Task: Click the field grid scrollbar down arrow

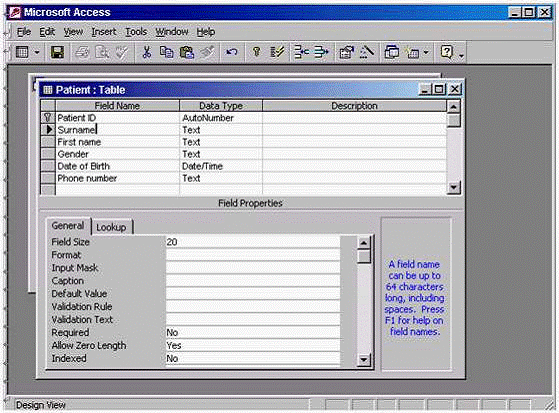Action: (453, 187)
